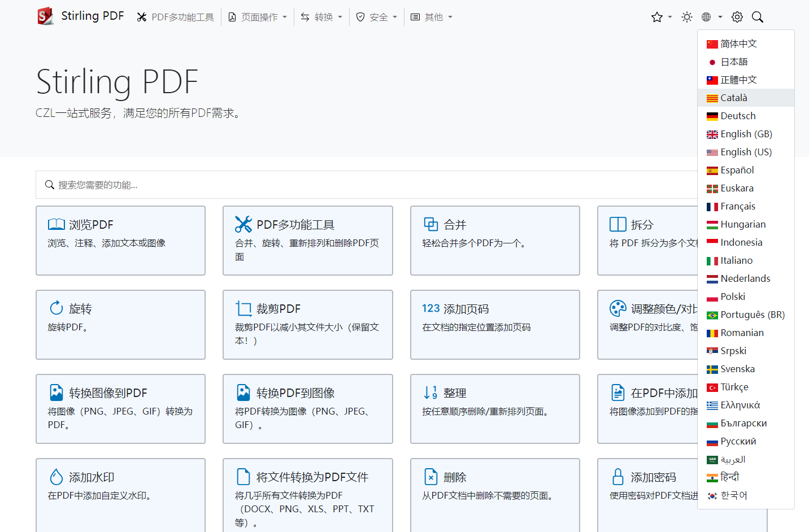Click the 旋转 rotate icon
The image size is (809, 532).
pos(56,308)
